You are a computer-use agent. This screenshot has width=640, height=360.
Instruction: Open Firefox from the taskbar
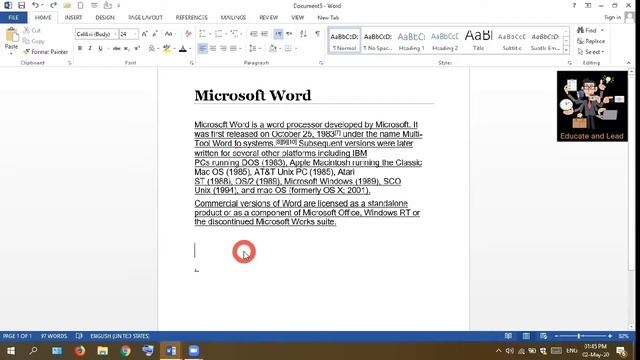click(x=80, y=351)
